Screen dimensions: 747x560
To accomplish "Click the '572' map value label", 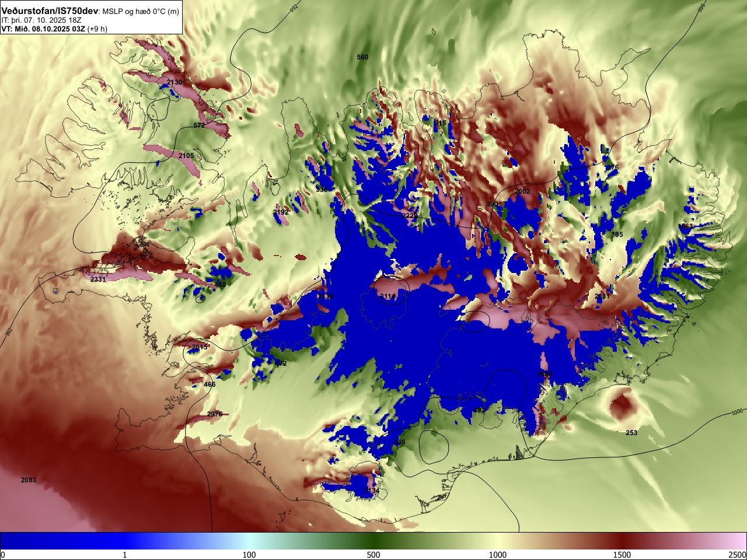I will [x=199, y=125].
